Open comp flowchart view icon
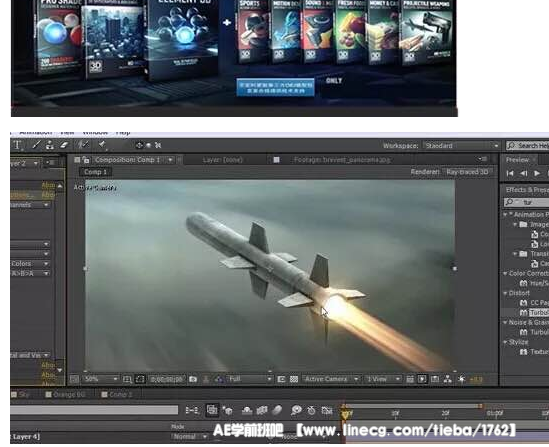This screenshot has width=549, height=447. [x=448, y=379]
